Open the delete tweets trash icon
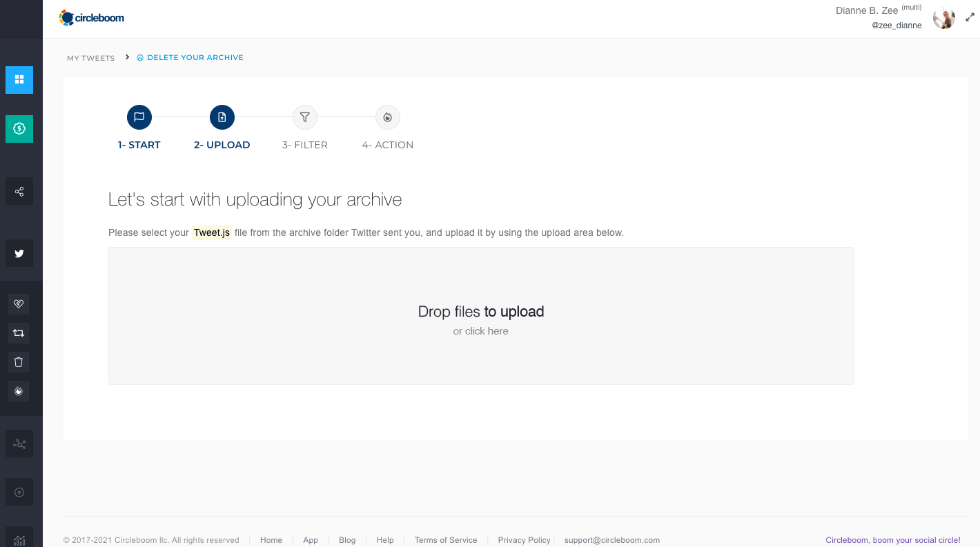 point(19,361)
